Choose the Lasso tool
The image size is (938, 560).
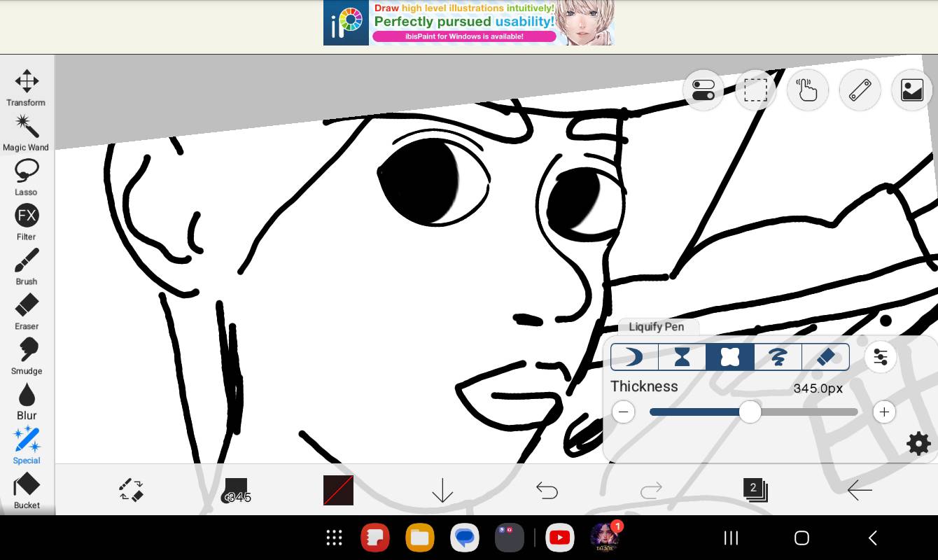click(x=27, y=176)
